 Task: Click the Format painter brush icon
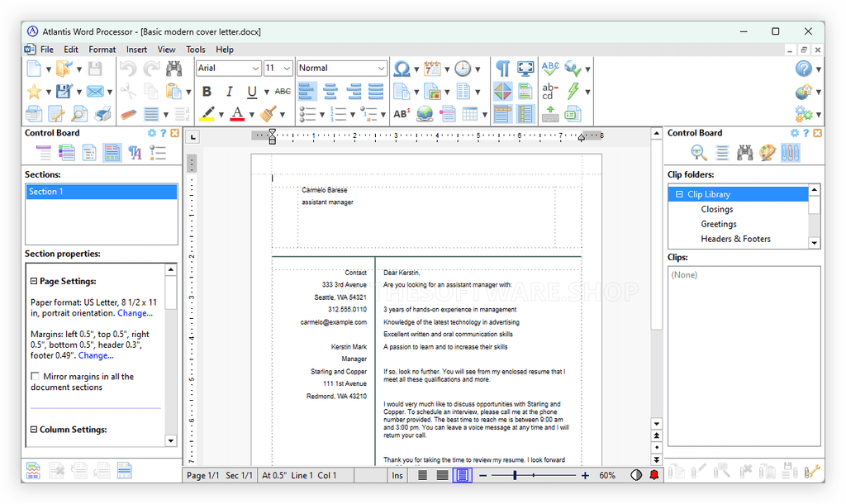tap(268, 114)
